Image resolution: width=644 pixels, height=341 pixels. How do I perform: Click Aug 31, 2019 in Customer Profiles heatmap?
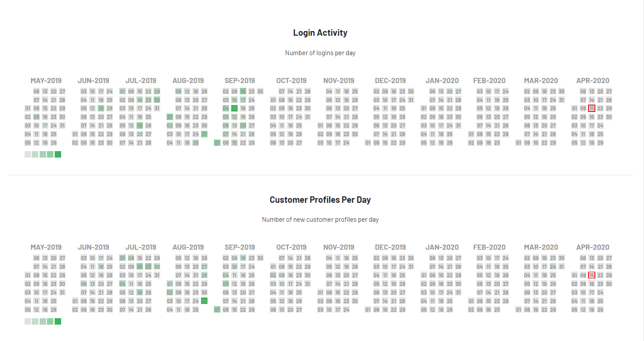[204, 301]
